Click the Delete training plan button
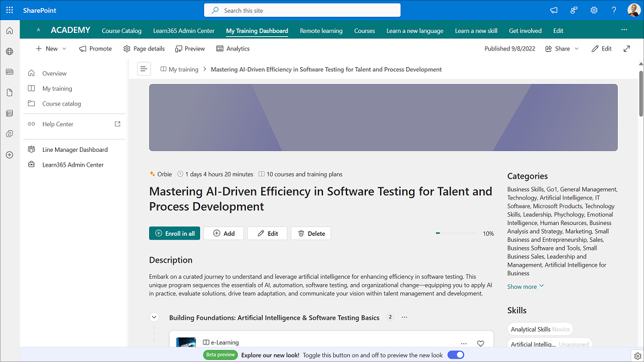 pos(311,233)
